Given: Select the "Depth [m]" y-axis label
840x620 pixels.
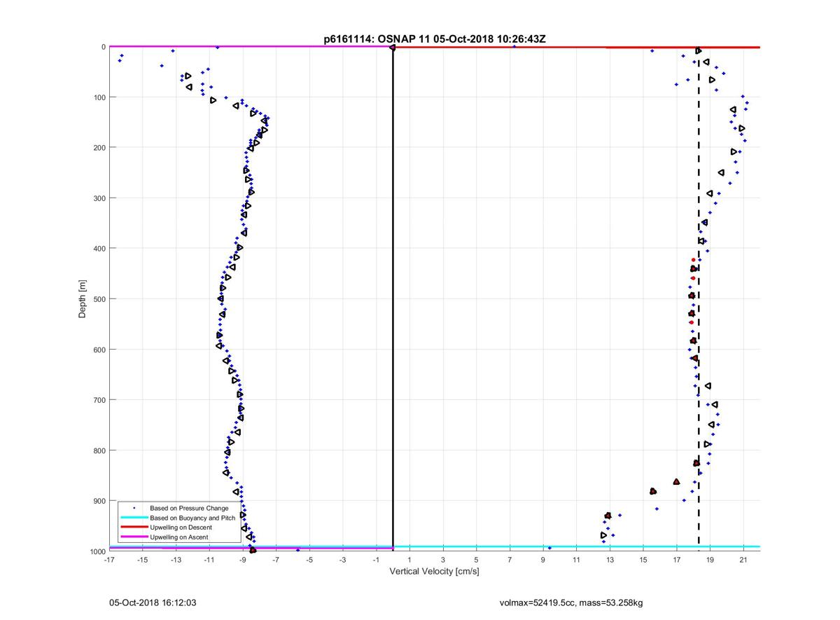Looking at the screenshot, I should pos(83,299).
